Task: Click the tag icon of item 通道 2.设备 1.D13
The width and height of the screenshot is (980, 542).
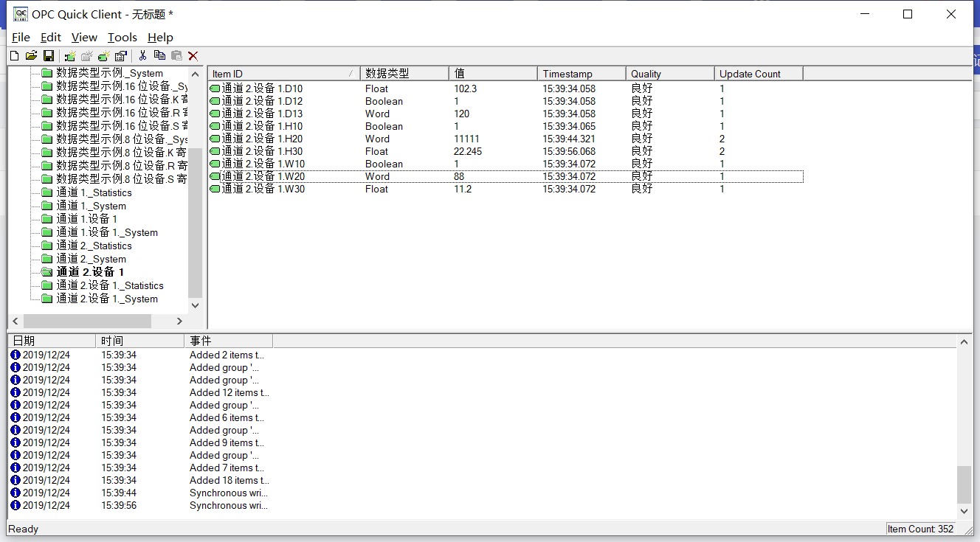Action: coord(215,114)
